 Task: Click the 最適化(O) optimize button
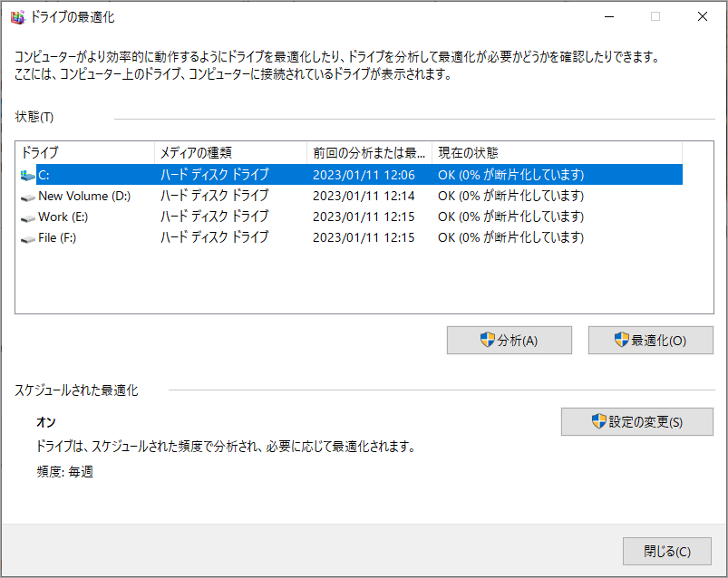pyautogui.click(x=650, y=340)
